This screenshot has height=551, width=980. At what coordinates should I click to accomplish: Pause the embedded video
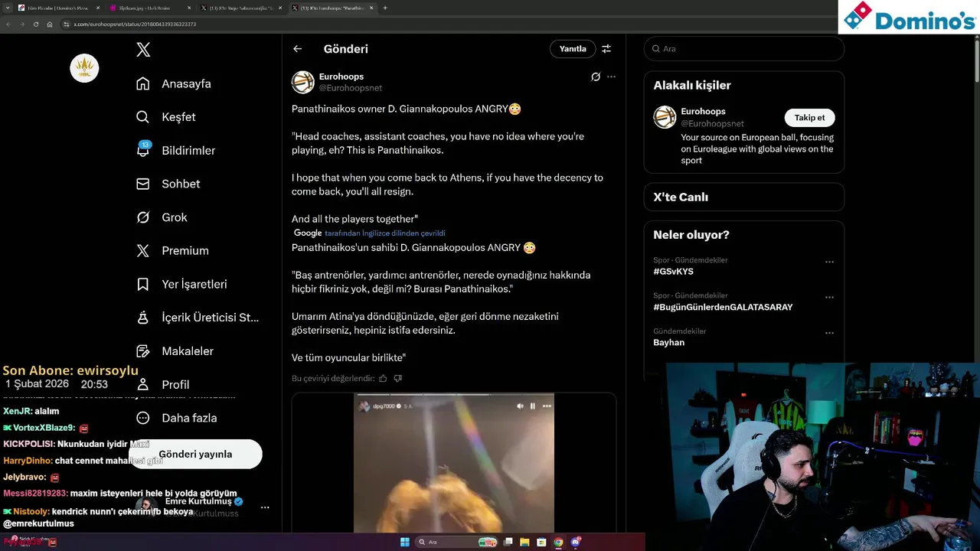[533, 406]
